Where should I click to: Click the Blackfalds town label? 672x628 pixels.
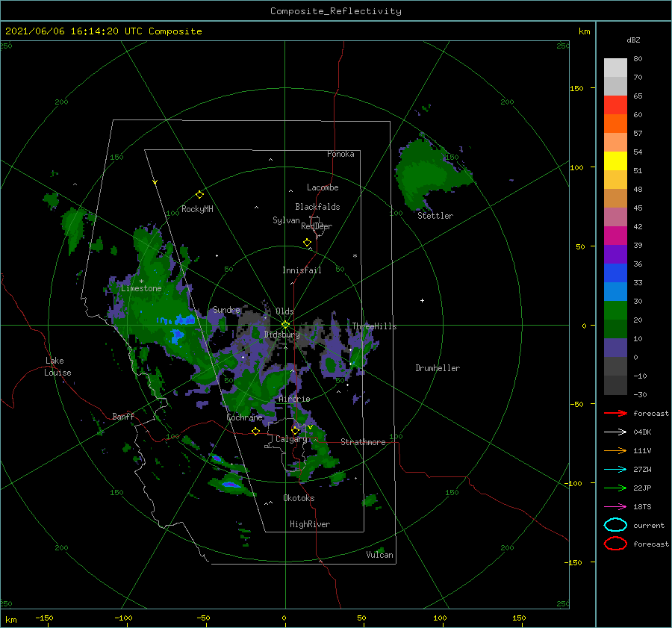[317, 207]
